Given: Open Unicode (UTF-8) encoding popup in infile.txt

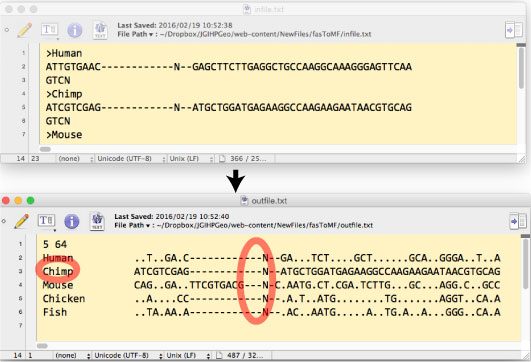Looking at the screenshot, I should [132, 158].
